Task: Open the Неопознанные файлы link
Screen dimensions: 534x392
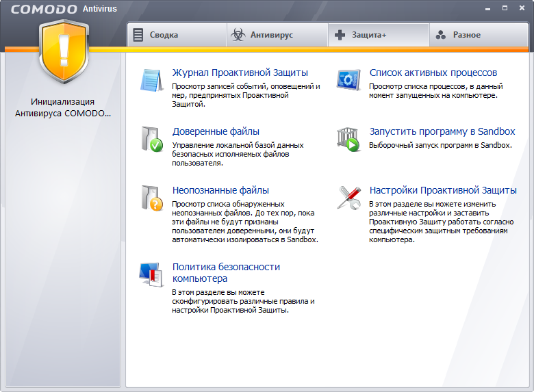Action: pyautogui.click(x=220, y=190)
